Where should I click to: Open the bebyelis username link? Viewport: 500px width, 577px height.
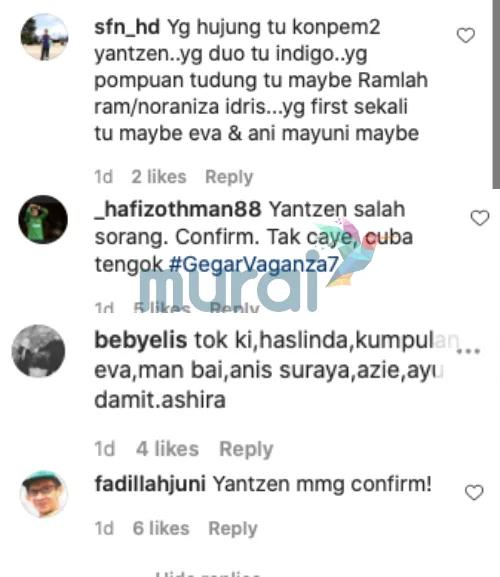(x=141, y=340)
